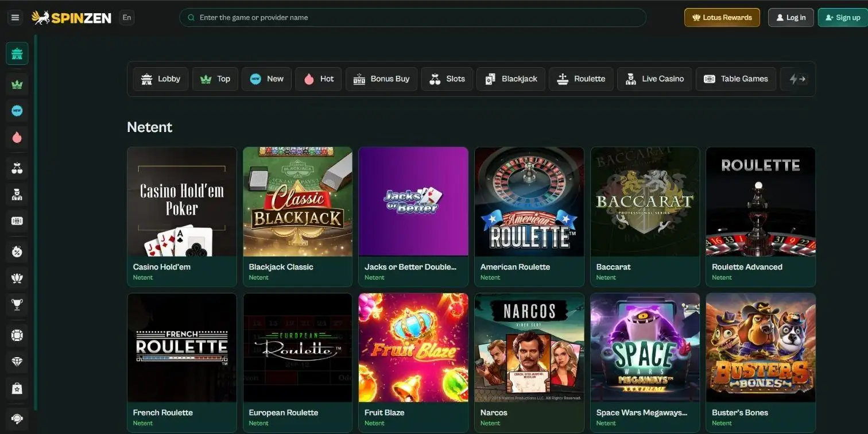Select the Lobby category tab
The width and height of the screenshot is (868, 434).
161,79
